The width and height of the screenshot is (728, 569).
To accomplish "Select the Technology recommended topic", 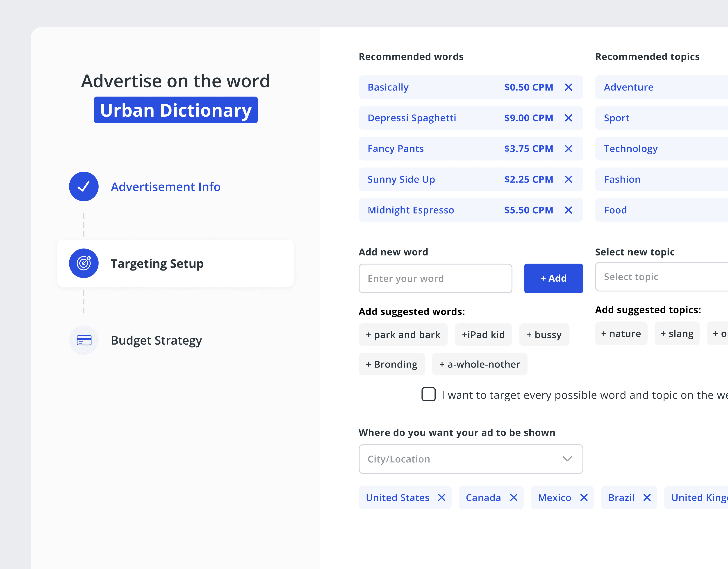I will click(661, 149).
